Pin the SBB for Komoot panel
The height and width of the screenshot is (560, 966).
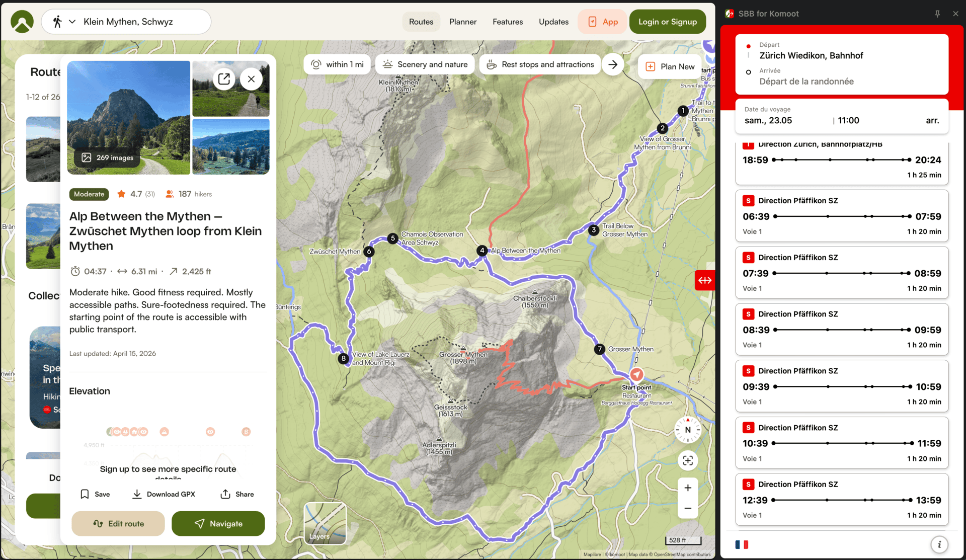coord(937,14)
